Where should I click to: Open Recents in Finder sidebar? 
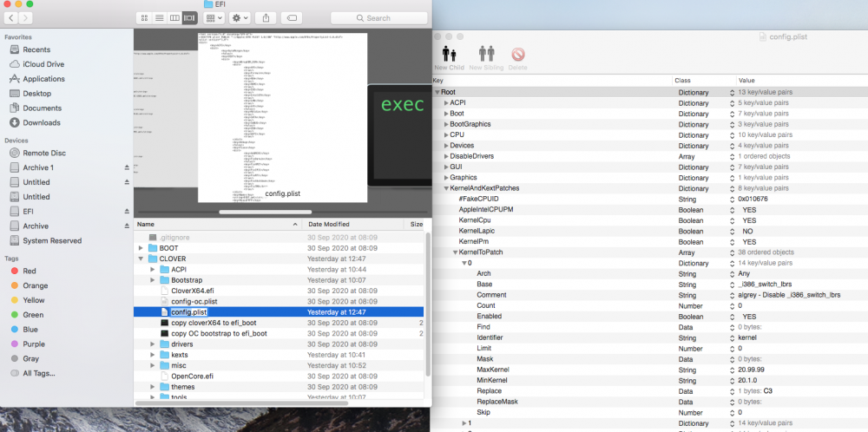pyautogui.click(x=36, y=49)
